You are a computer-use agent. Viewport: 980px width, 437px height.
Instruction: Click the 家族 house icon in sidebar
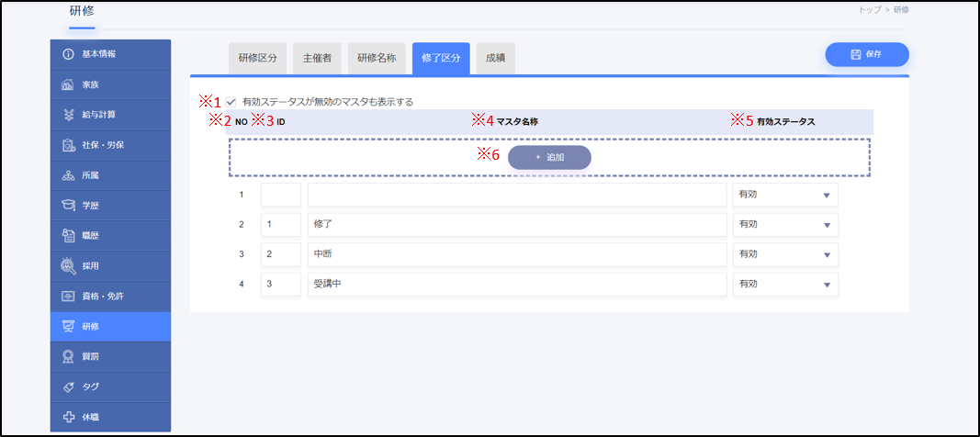[x=68, y=84]
